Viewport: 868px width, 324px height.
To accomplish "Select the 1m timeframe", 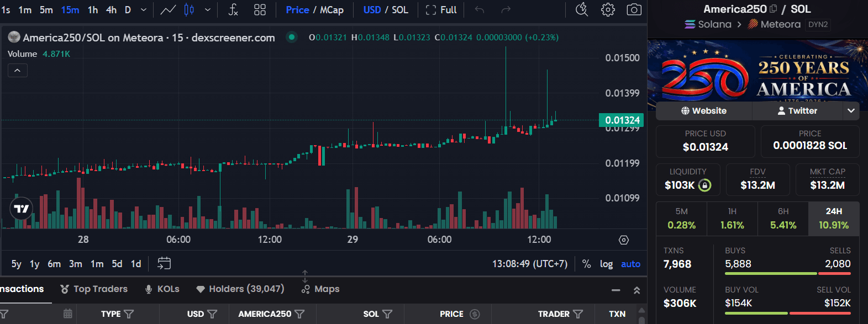I will click(25, 10).
